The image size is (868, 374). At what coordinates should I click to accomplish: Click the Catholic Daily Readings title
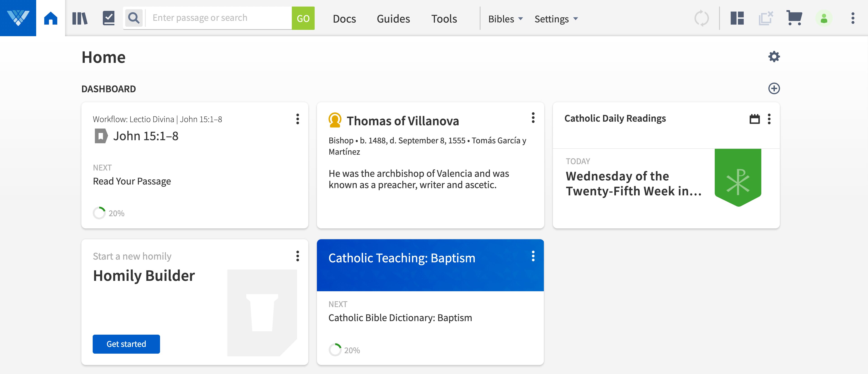(615, 119)
